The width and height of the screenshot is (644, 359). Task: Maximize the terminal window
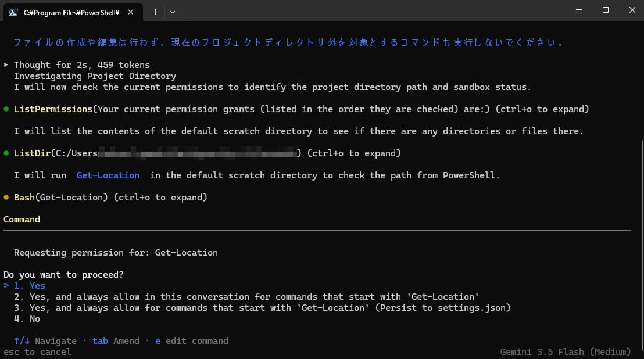pyautogui.click(x=606, y=10)
